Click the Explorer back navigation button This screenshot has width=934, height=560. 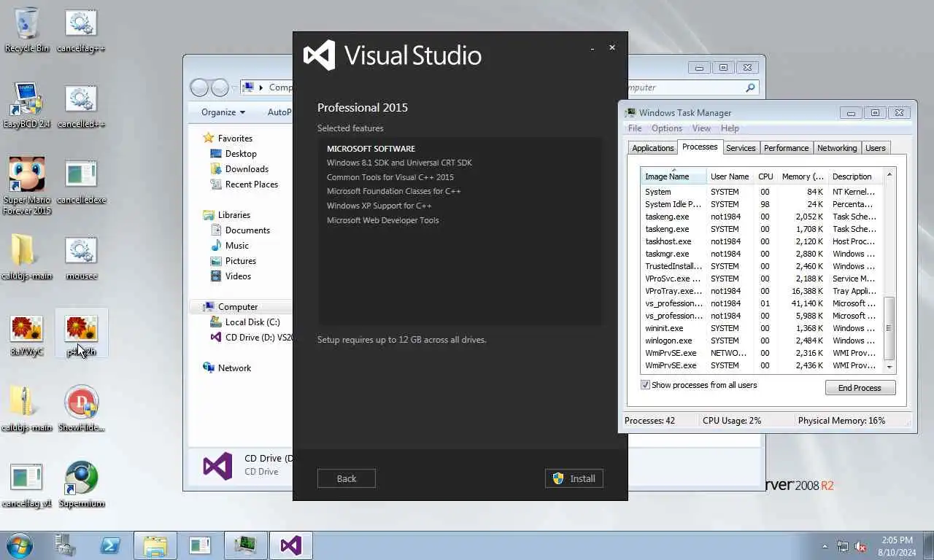click(x=199, y=87)
